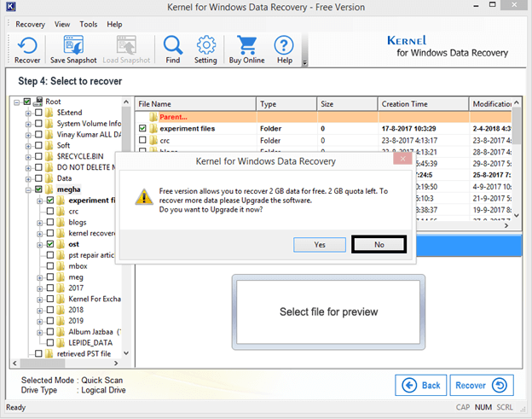Screen dimensions: 532x419
Task: Click the Soft folder icon in tree
Action: tap(49, 145)
